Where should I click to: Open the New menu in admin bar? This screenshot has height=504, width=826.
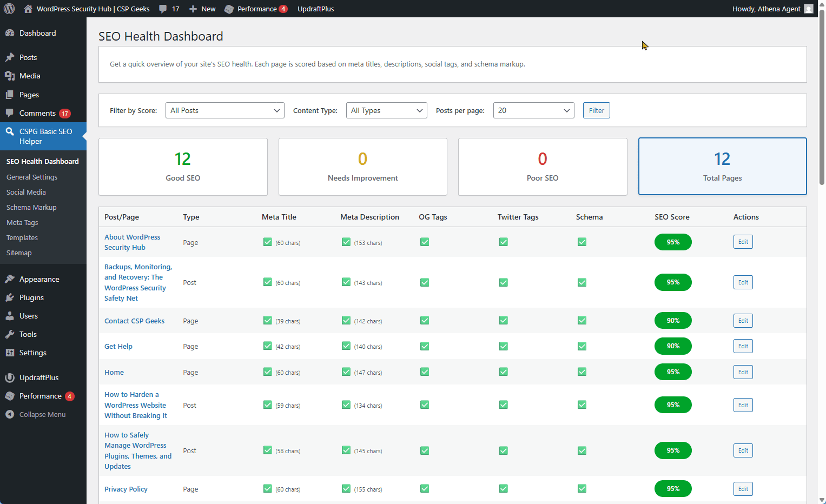[x=202, y=8]
